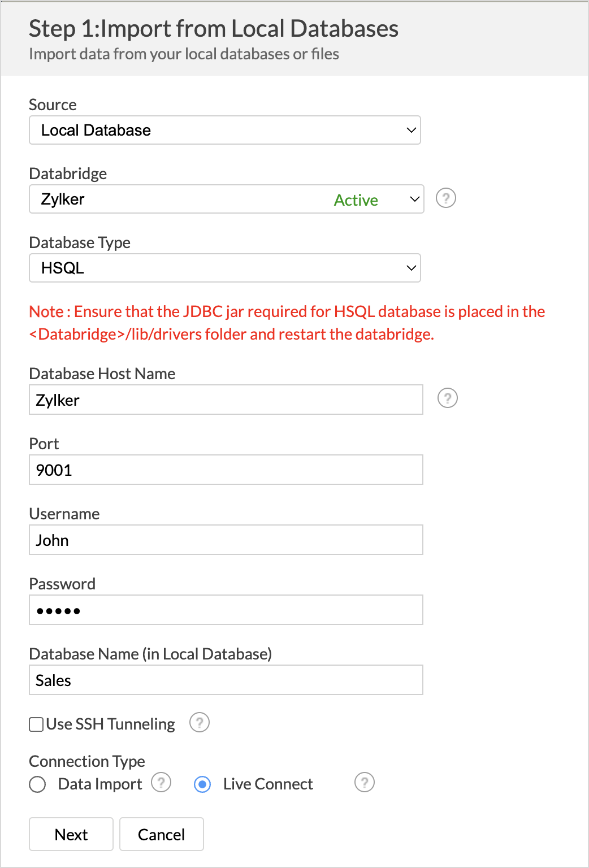The width and height of the screenshot is (589, 868).
Task: Select the Live Connect connection type
Action: (202, 784)
